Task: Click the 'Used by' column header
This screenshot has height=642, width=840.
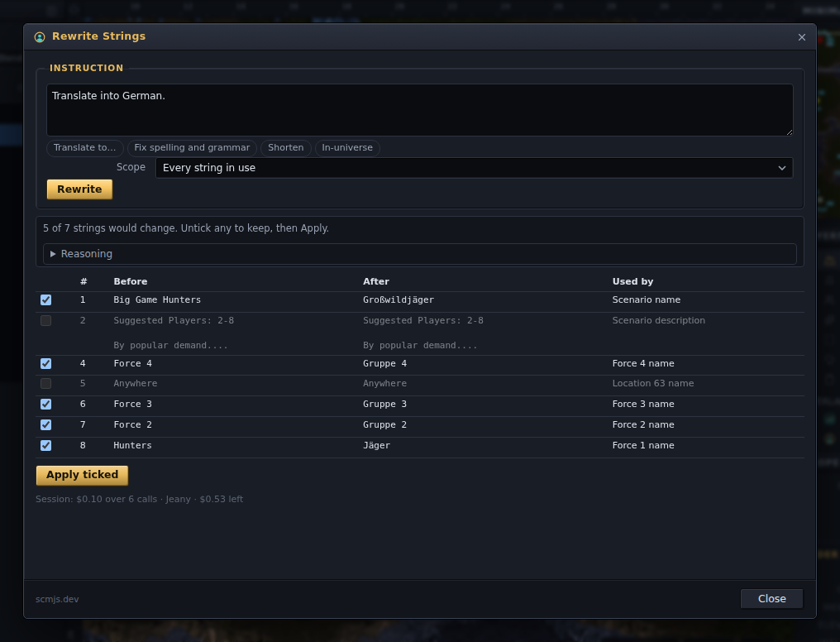Action: pyautogui.click(x=632, y=281)
